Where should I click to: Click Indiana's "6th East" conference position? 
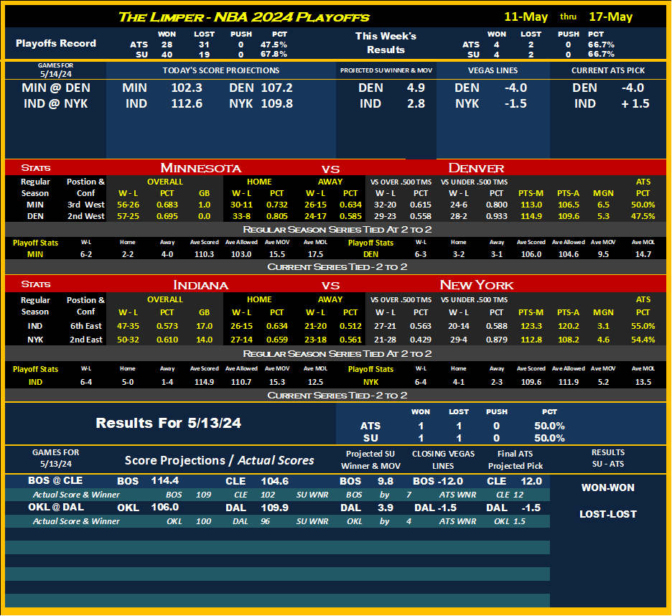pos(85,326)
